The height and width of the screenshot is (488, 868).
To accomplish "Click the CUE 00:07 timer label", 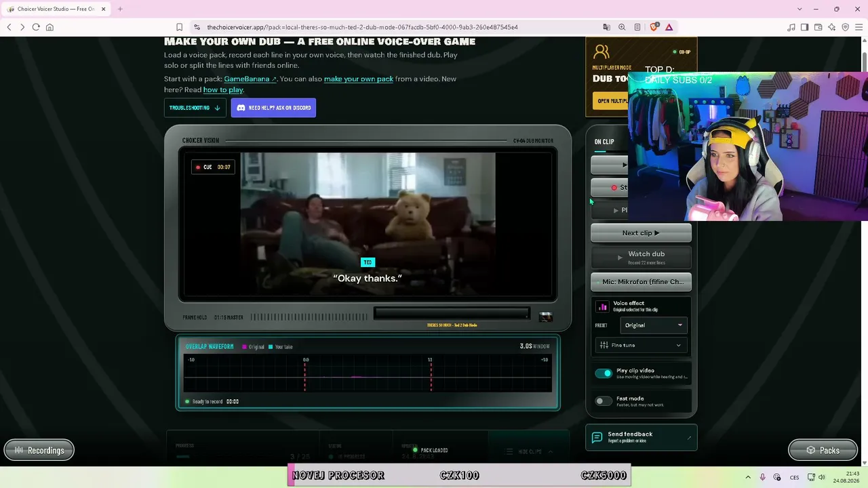I will pyautogui.click(x=214, y=167).
